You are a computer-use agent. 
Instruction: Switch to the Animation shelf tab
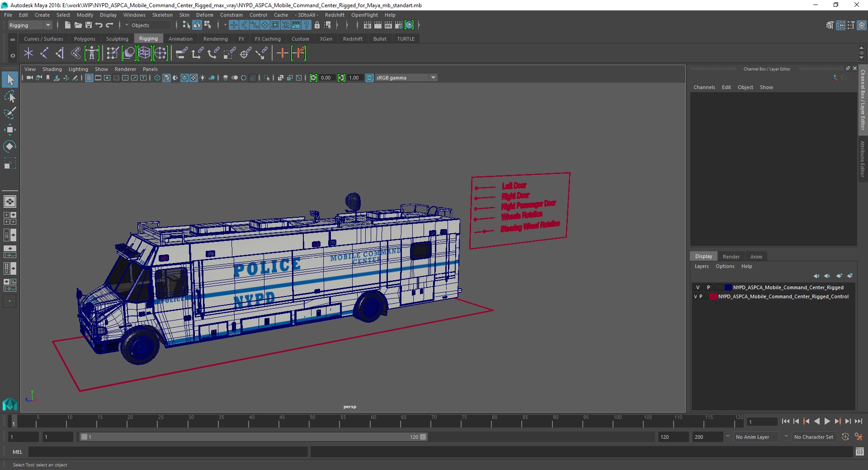180,39
